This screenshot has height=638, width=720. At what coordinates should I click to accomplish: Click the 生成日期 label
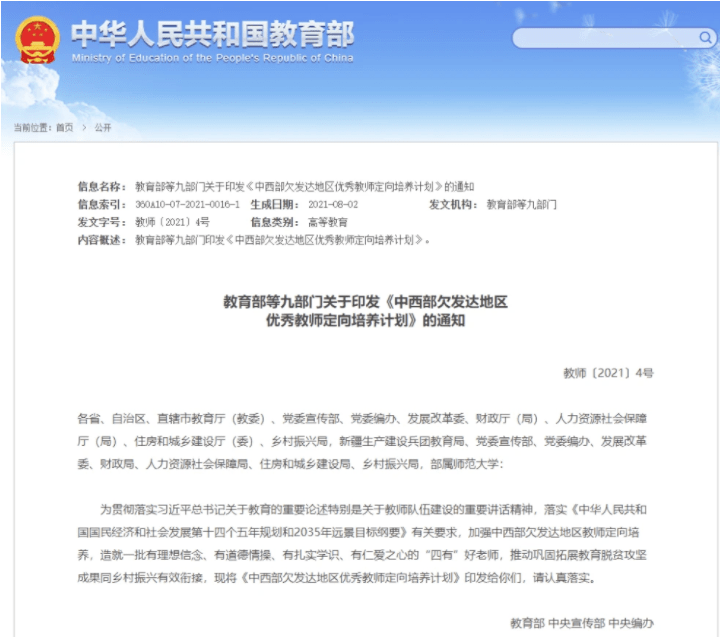(275, 205)
